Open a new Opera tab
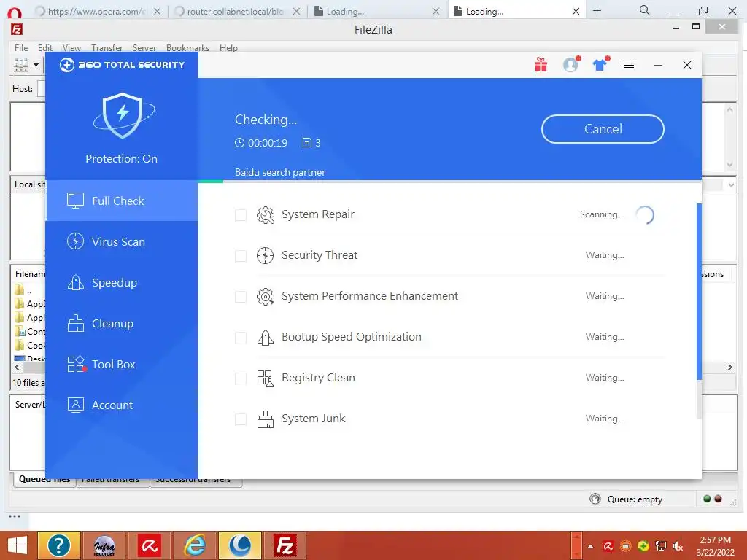Viewport: 747px width, 560px height. (x=597, y=10)
